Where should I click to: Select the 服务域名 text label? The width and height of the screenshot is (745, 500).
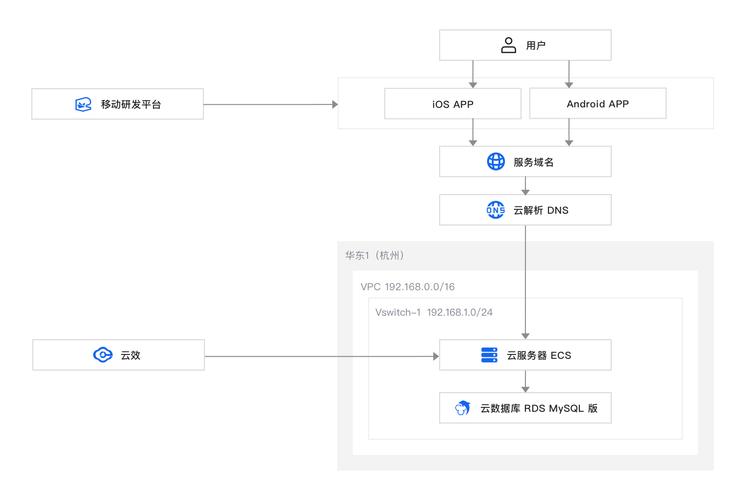(534, 162)
